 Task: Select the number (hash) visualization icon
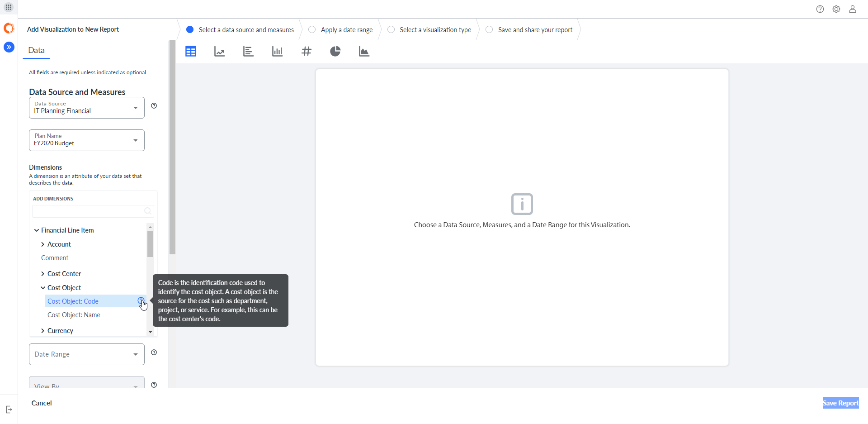(307, 52)
